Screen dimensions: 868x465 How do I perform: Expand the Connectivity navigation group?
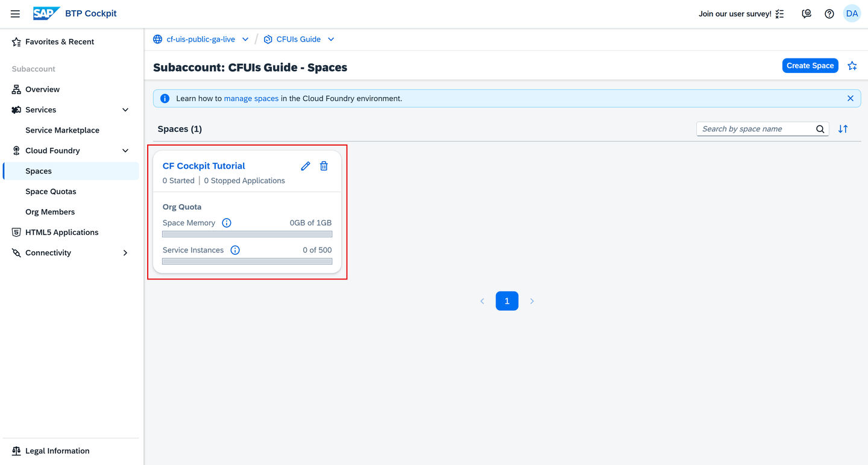point(125,253)
